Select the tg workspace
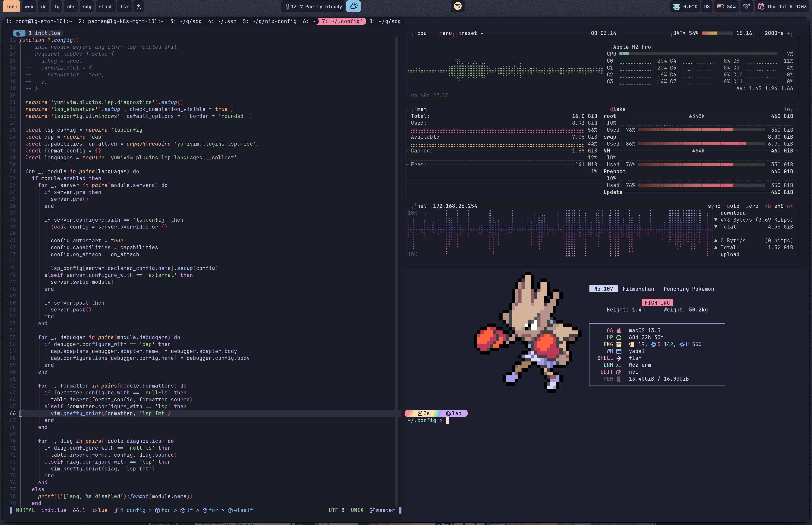The image size is (812, 525). pyautogui.click(x=57, y=7)
